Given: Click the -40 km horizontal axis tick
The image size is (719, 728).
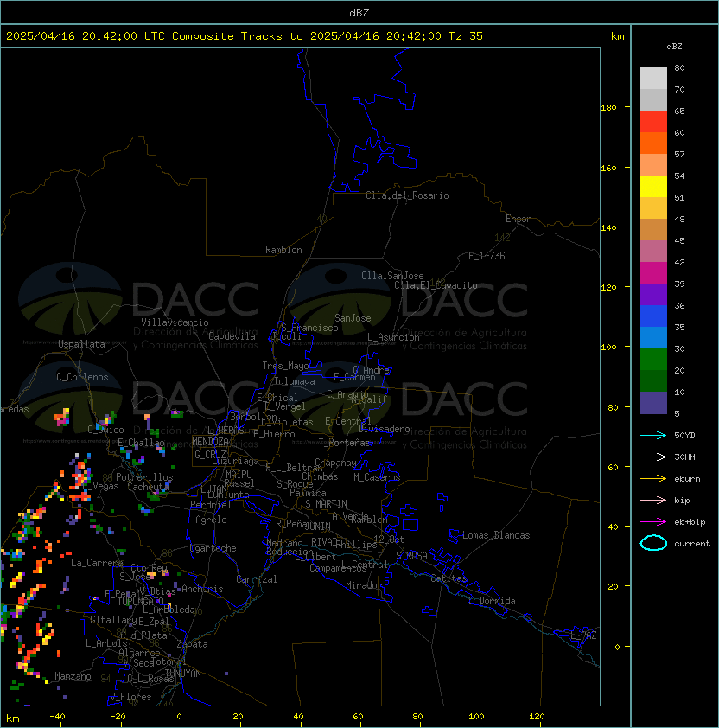Looking at the screenshot, I should pyautogui.click(x=58, y=717).
